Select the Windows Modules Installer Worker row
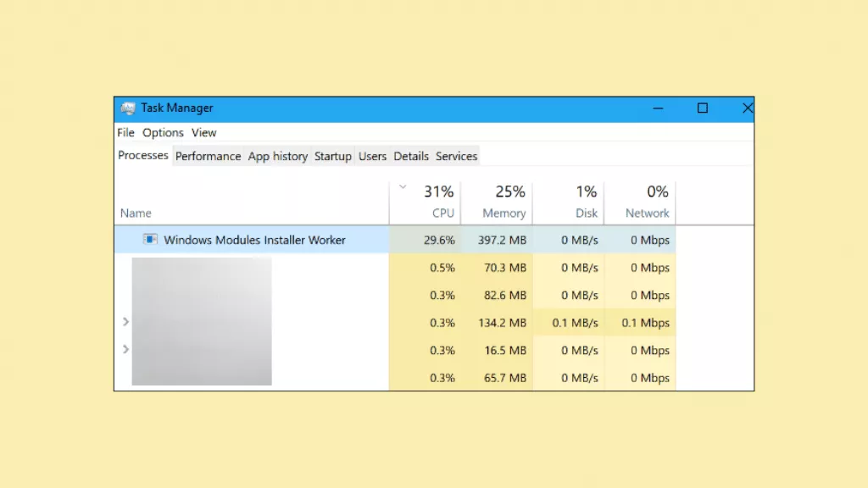The width and height of the screenshot is (868, 488). pos(395,240)
